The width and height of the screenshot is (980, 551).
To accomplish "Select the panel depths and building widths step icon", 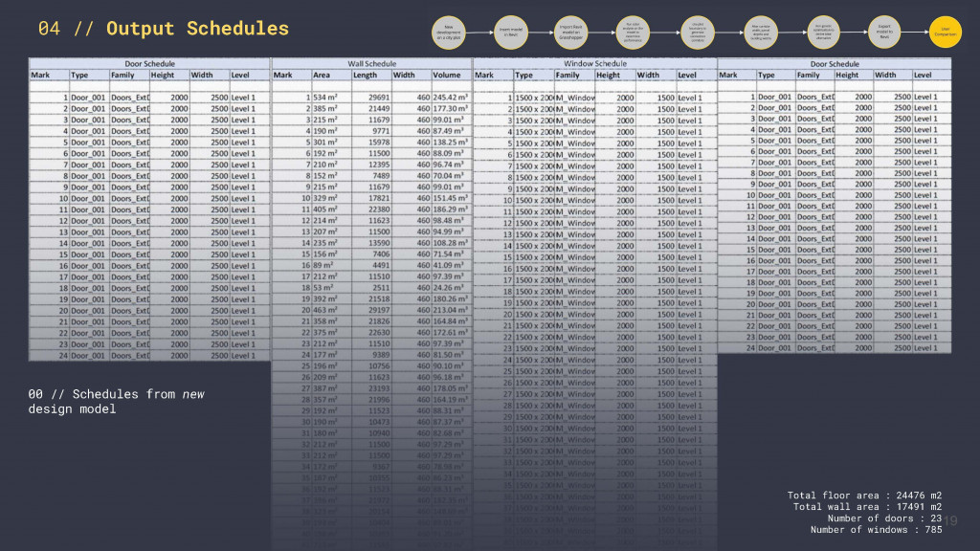I will [x=760, y=31].
